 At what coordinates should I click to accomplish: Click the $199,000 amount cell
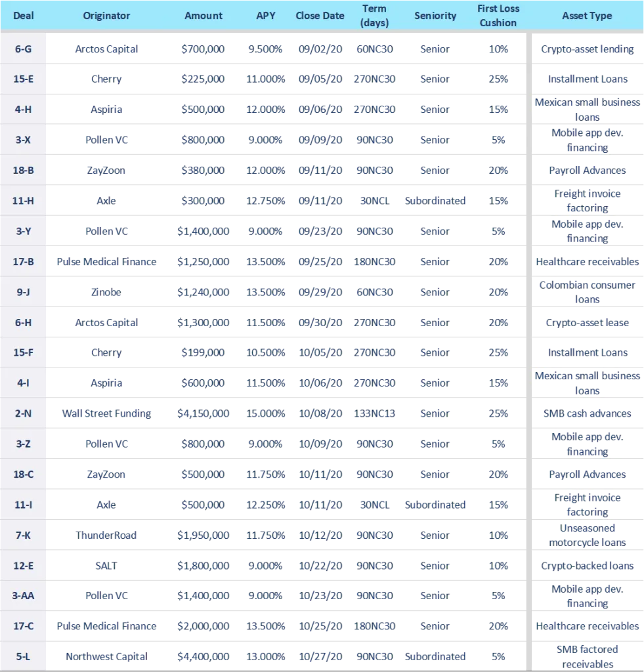click(204, 352)
